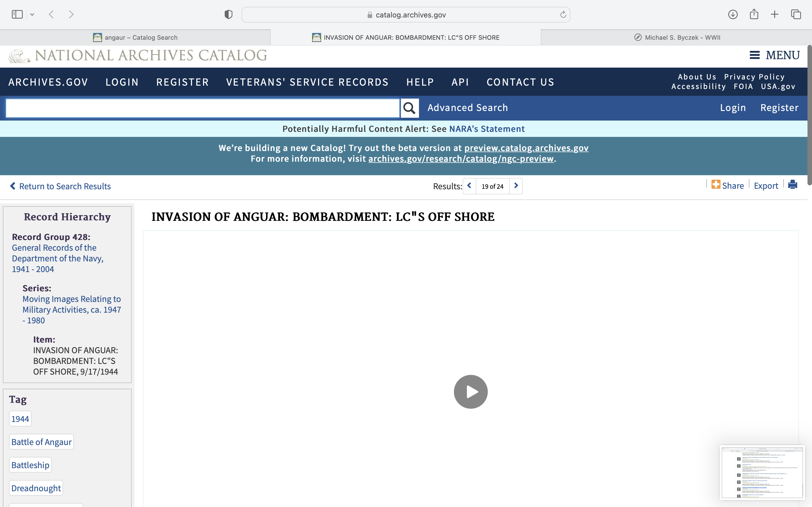
Task: Click the privacy shield icon
Action: (228, 14)
